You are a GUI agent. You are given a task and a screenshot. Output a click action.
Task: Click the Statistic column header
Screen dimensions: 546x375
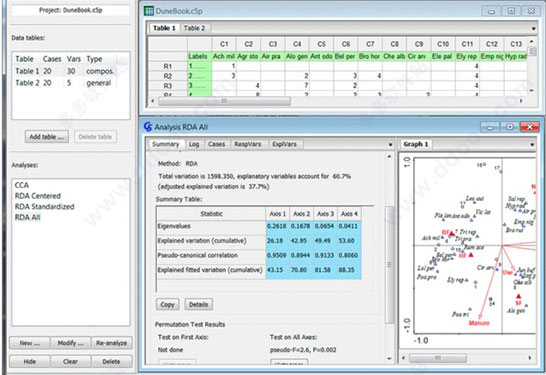[x=211, y=214]
